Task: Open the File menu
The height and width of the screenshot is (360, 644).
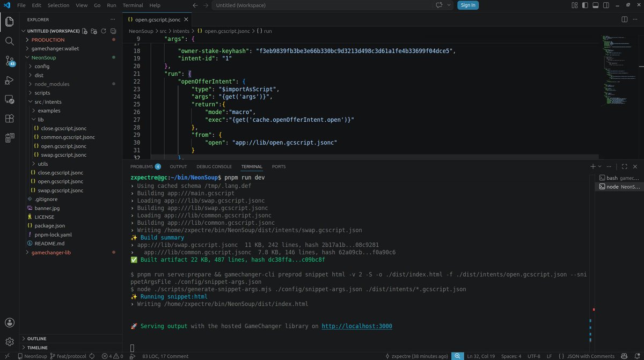Action: pyautogui.click(x=21, y=5)
